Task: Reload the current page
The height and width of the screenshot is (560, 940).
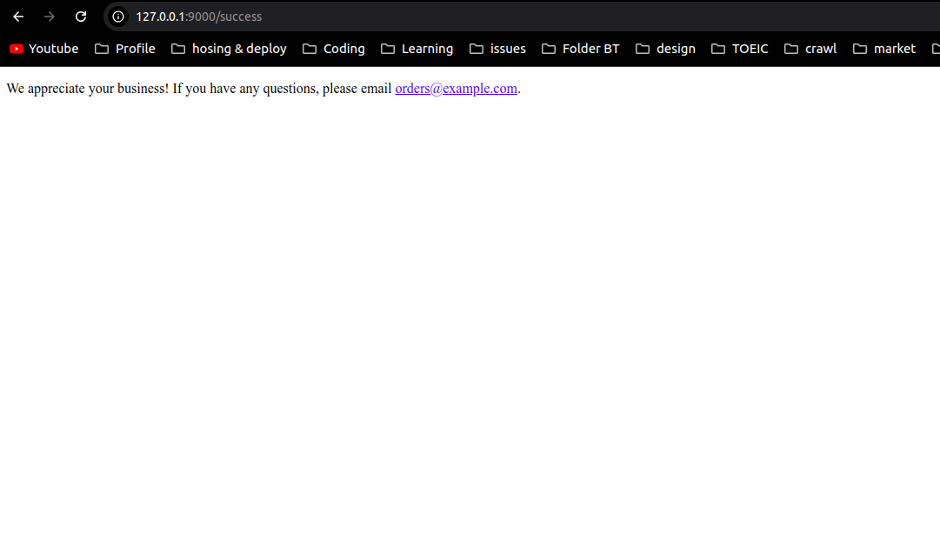Action: point(81,16)
